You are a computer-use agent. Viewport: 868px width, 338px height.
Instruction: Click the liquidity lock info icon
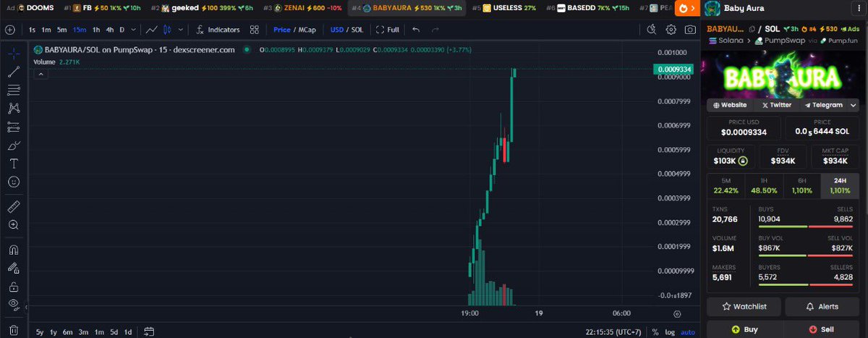742,161
